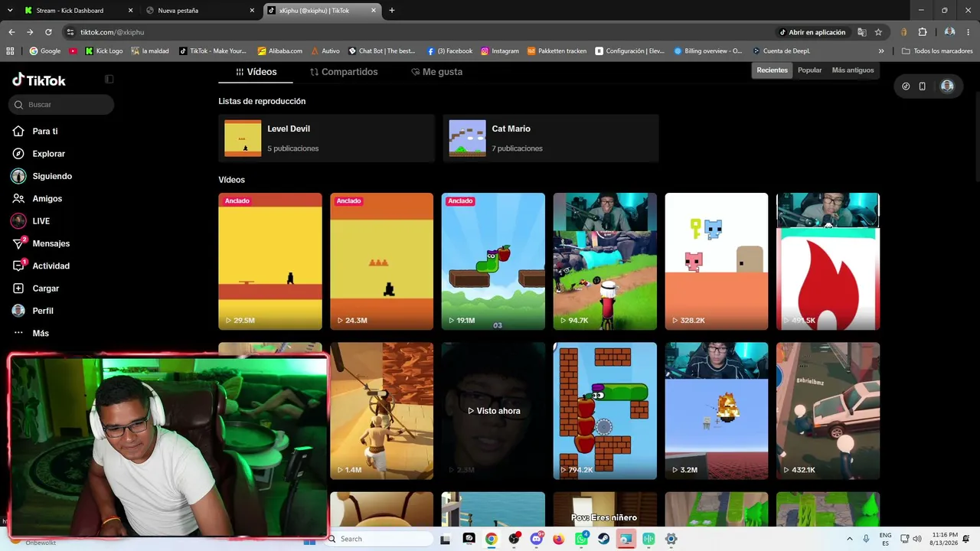Sort videos by Popular

point(809,70)
